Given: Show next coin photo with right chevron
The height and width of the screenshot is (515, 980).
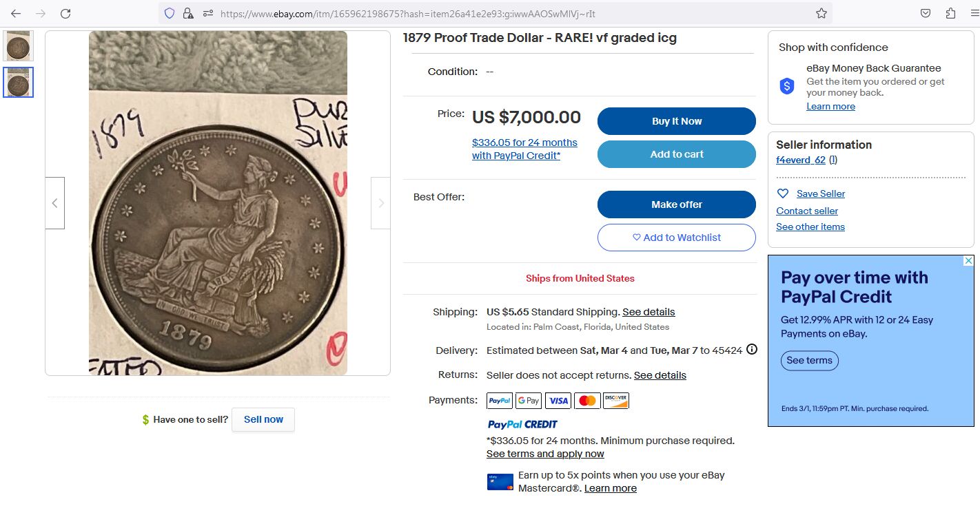Looking at the screenshot, I should (x=380, y=203).
